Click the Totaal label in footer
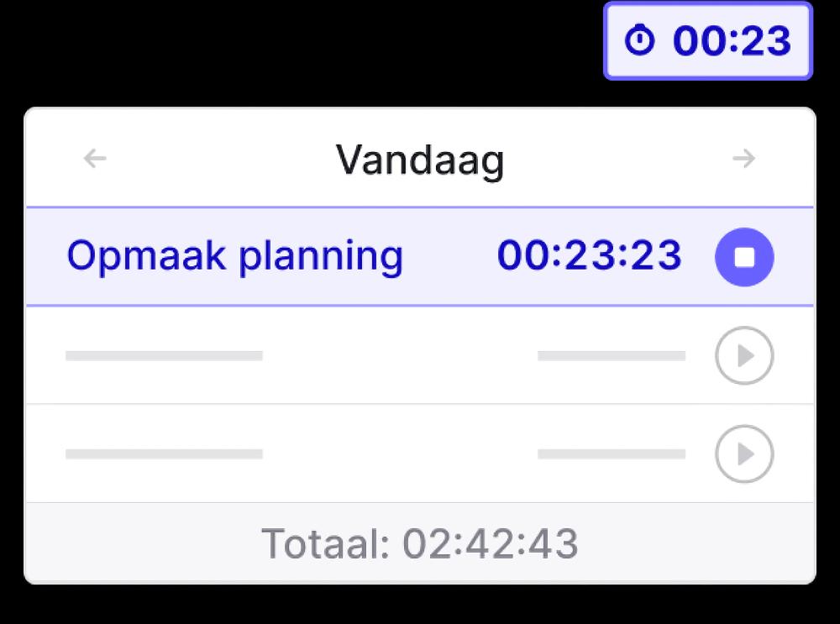 pyautogui.click(x=325, y=544)
